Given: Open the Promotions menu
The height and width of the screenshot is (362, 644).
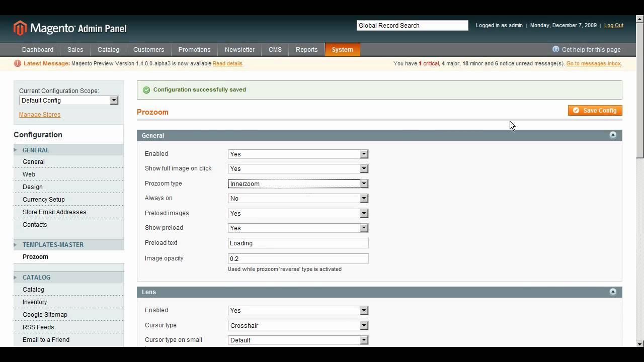Looking at the screenshot, I should pyautogui.click(x=194, y=49).
